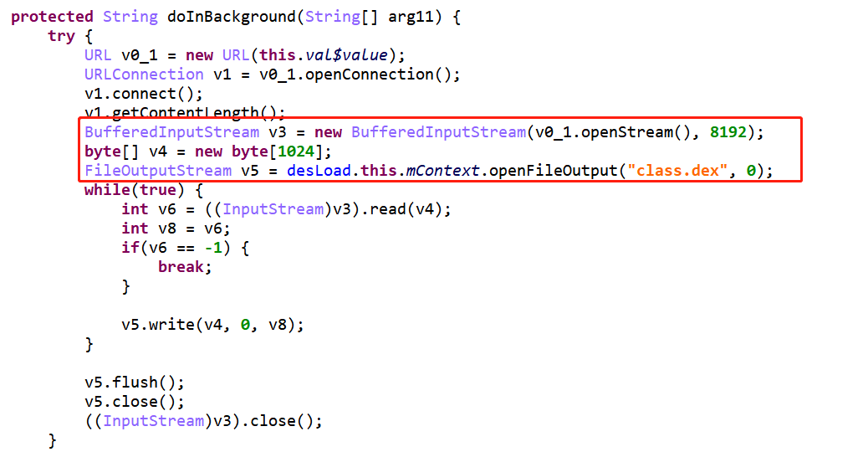Click the v5.close() statement
This screenshot has width=868, height=452.
coord(135,402)
